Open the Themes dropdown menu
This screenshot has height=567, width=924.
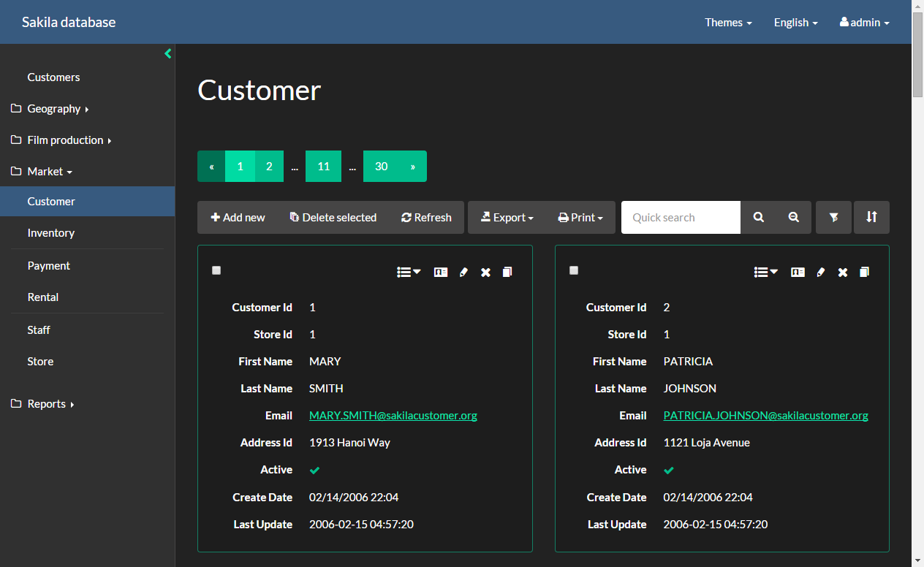[728, 23]
